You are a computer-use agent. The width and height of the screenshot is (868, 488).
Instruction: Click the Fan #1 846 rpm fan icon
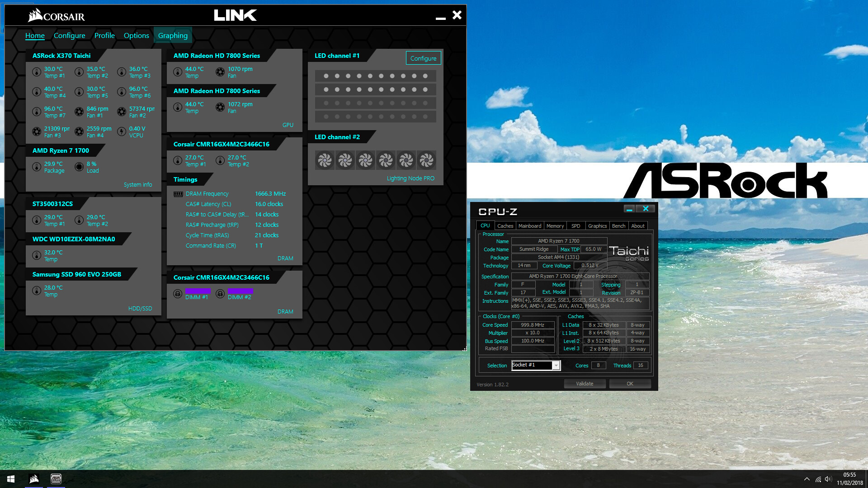pos(79,112)
